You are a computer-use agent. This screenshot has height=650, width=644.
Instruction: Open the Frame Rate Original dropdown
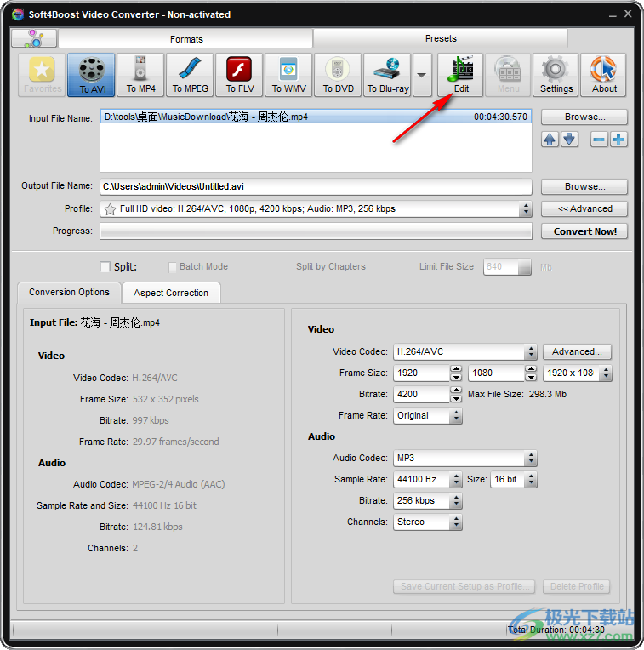456,416
